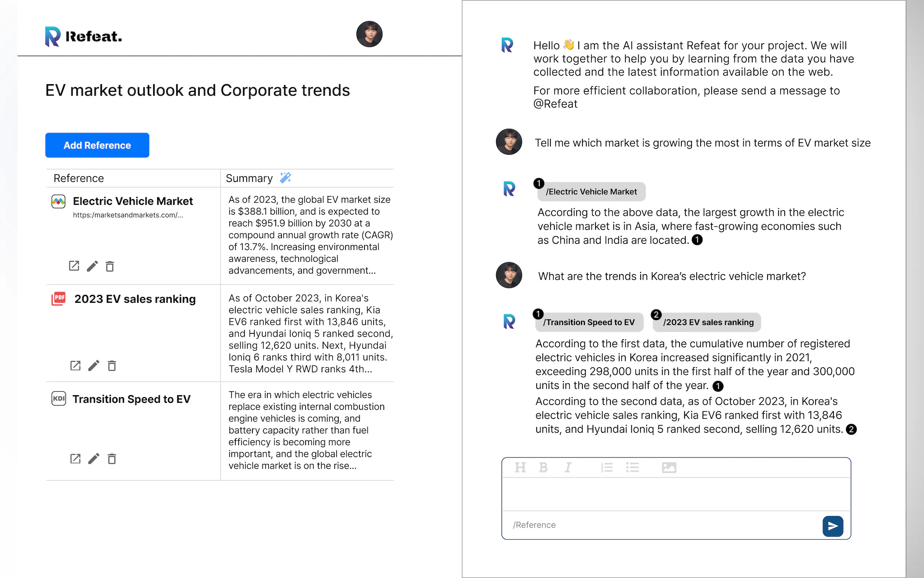Screen dimensions: 924x578
Task: Delete the Electric Vehicle Market reference
Action: tap(110, 266)
